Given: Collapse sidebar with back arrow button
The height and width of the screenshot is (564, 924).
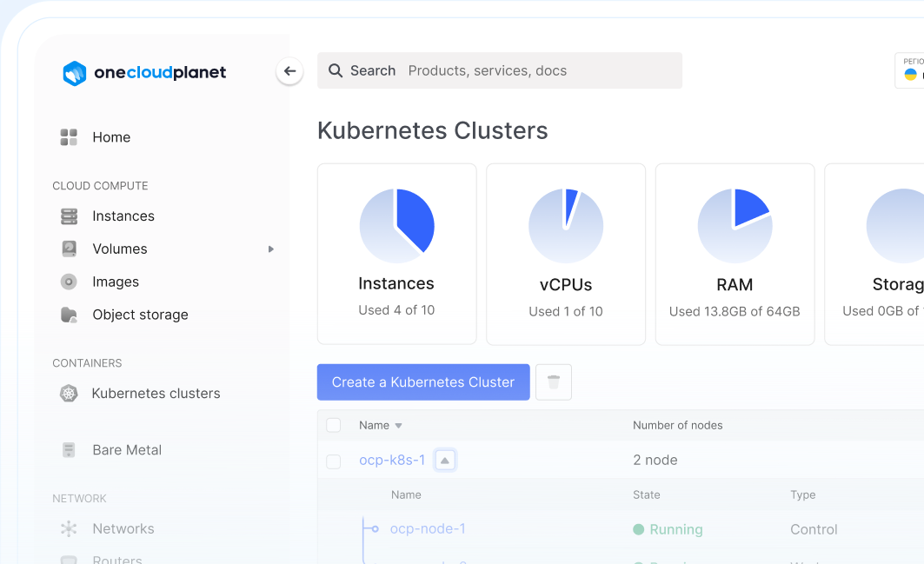Looking at the screenshot, I should (x=289, y=71).
